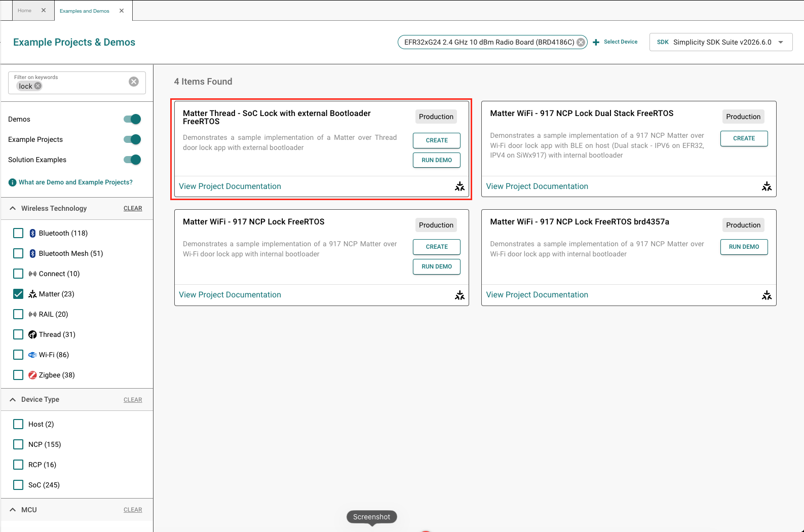Image resolution: width=804 pixels, height=532 pixels.
Task: Check the Zigbee (38) checkbox
Action: (18, 375)
